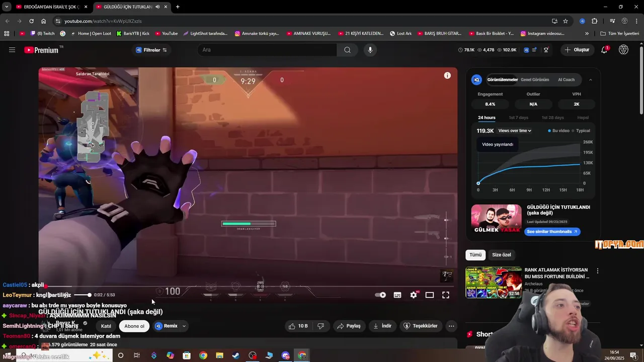Viewport: 644px width, 362px height.
Task: Toggle the autoplay switch in player
Action: tap(380, 295)
